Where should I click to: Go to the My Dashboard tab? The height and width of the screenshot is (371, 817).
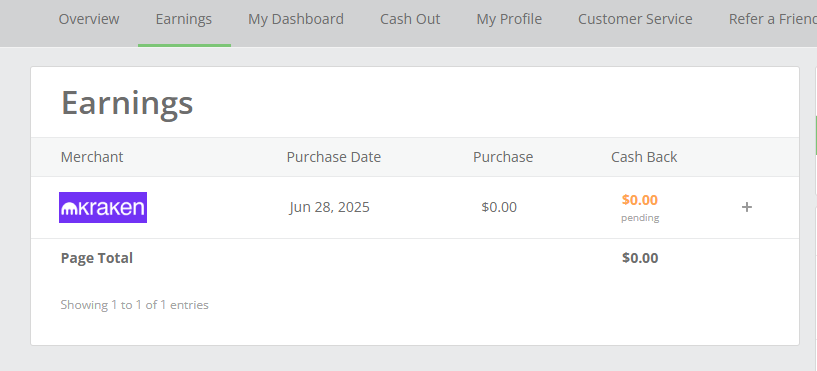[x=296, y=19]
